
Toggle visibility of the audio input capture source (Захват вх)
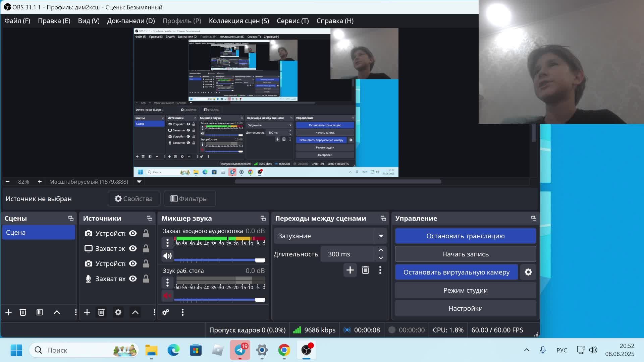(133, 279)
